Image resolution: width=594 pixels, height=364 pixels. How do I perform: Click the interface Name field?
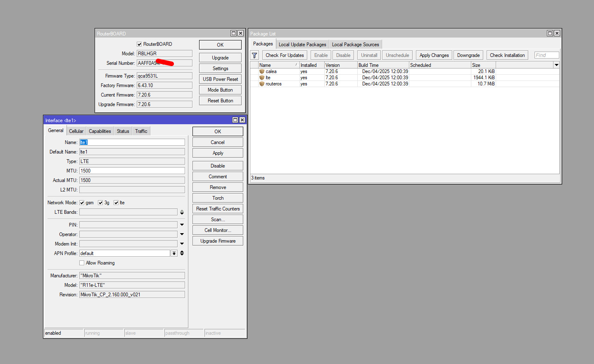pos(132,142)
